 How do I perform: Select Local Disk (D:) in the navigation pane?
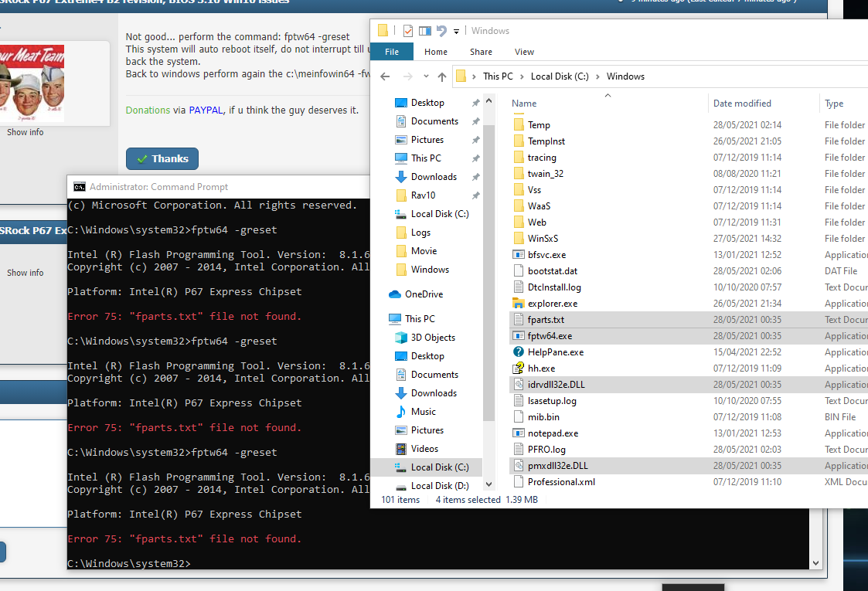click(439, 486)
